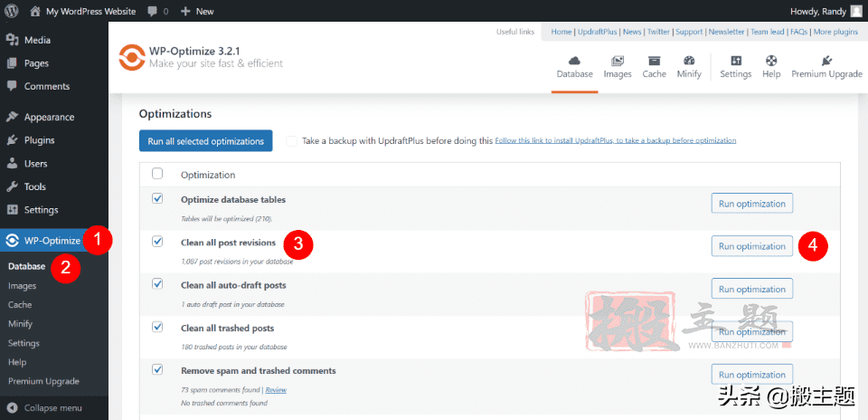Click 'Tables will be optimized (210)' text
Image resolution: width=868 pixels, height=420 pixels.
coord(226,219)
